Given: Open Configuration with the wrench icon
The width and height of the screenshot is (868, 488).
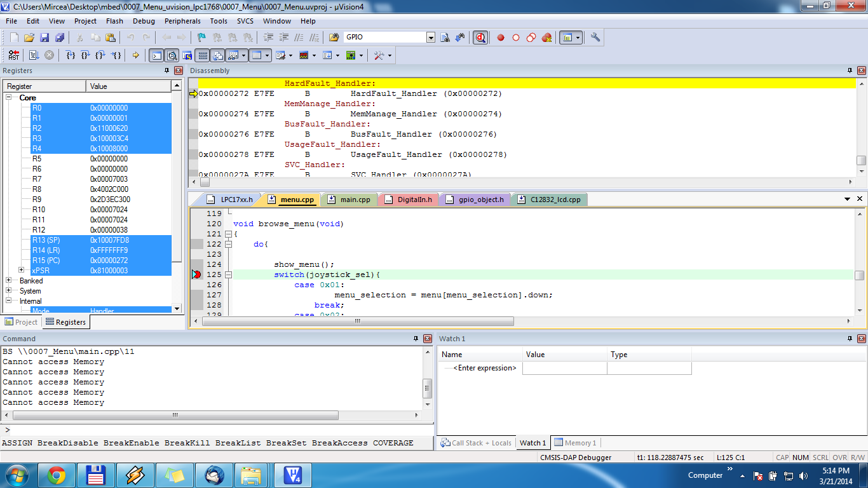Looking at the screenshot, I should point(595,37).
